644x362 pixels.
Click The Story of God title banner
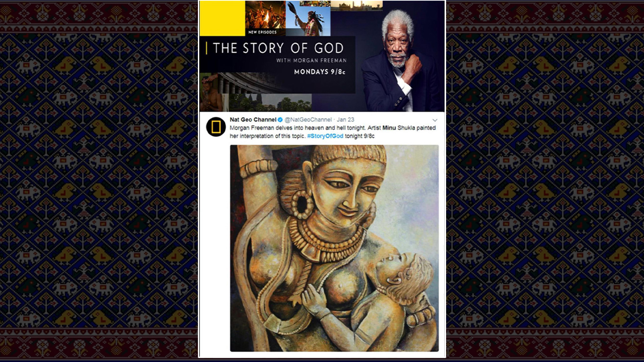pos(278,48)
